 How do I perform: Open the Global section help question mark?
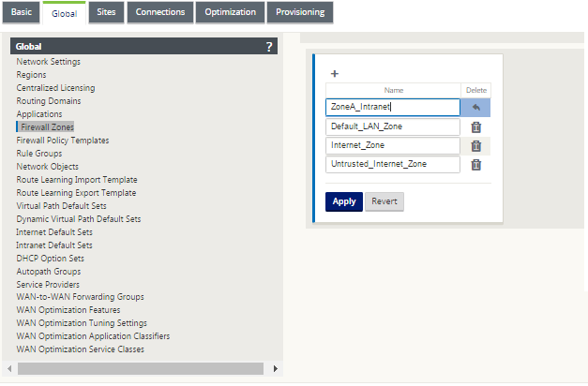[269, 47]
